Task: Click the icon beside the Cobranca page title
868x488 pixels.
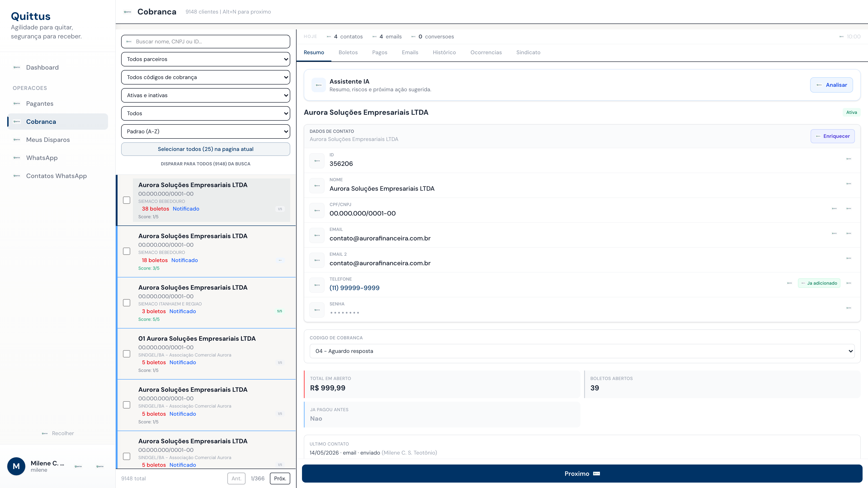Action: click(x=127, y=12)
